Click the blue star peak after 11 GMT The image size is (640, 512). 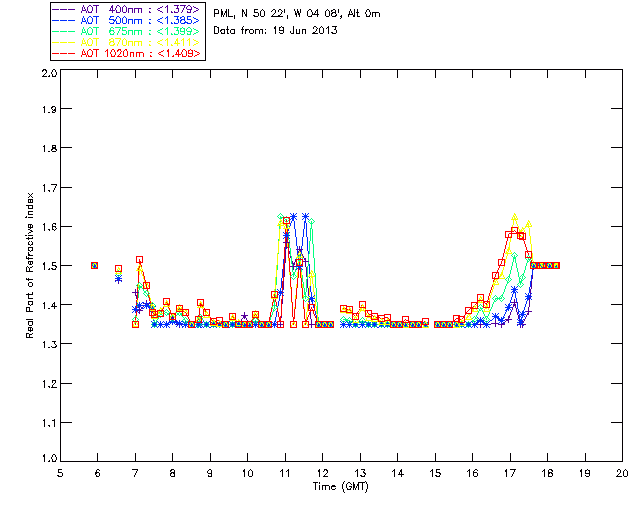pos(293,216)
